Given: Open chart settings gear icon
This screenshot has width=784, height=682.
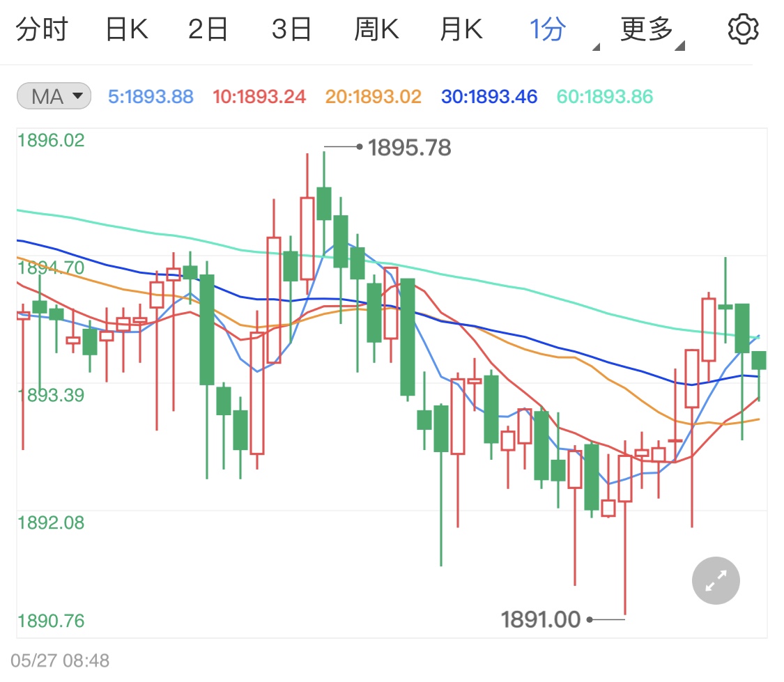Looking at the screenshot, I should (x=743, y=29).
